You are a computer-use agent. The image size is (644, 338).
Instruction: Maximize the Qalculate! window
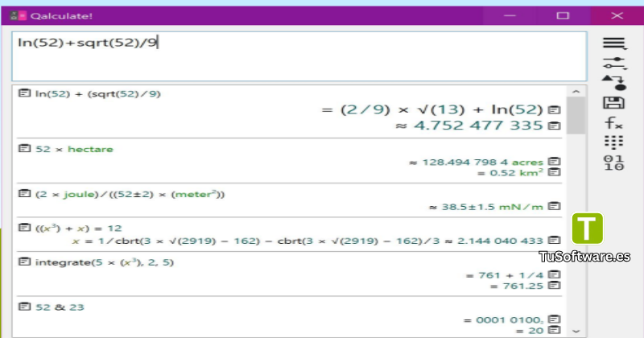click(x=563, y=15)
